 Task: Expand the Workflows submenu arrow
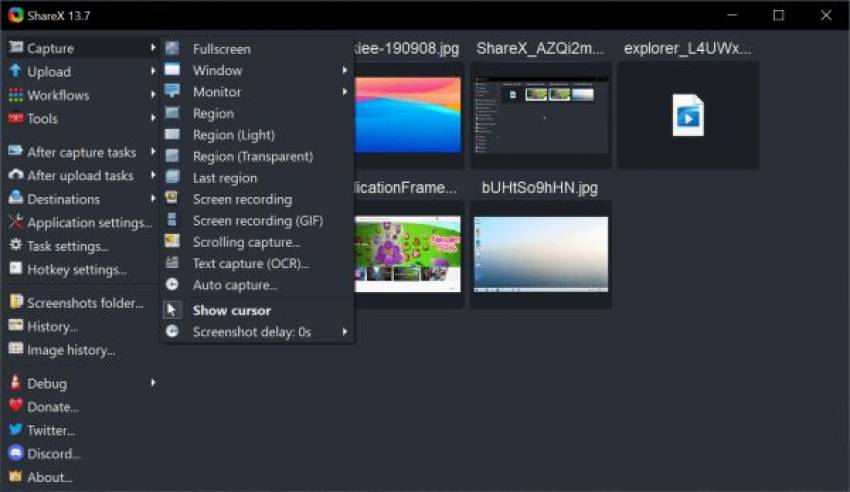(153, 94)
